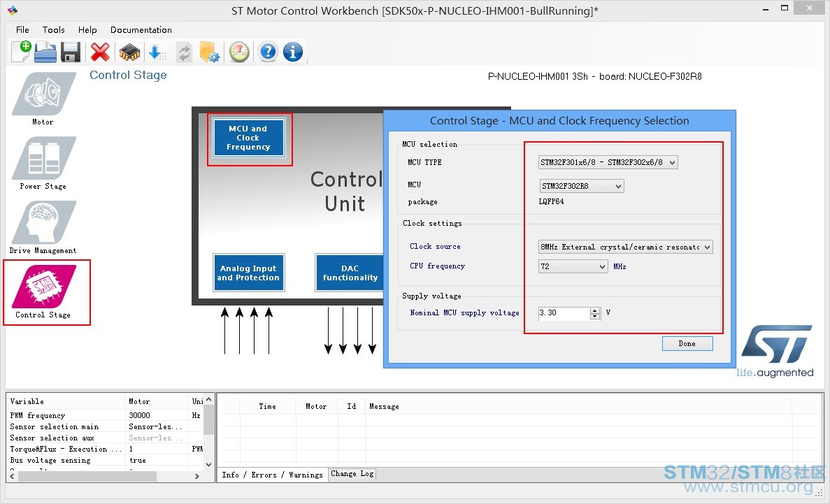Viewport: 830px width, 504px height.
Task: Click the application icon in title bar
Action: (x=13, y=10)
